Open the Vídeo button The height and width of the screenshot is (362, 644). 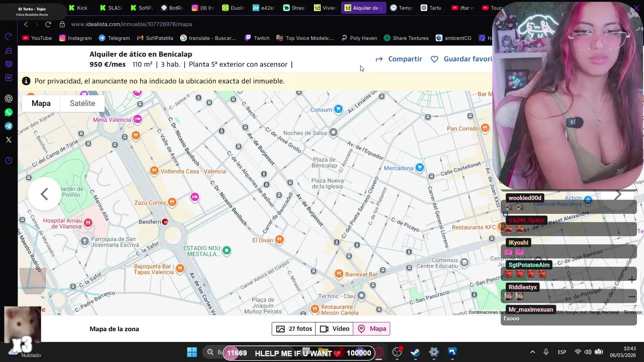pos(335,329)
